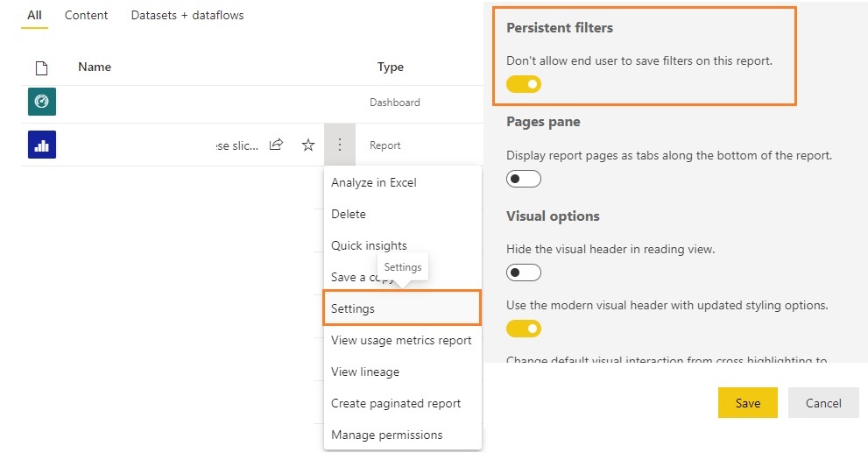Click the Type column header
Screen dimensions: 868x453
coord(391,67)
